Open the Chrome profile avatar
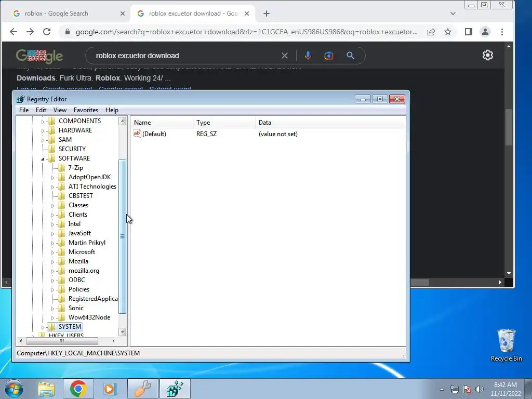The height and width of the screenshot is (399, 532). (x=485, y=32)
